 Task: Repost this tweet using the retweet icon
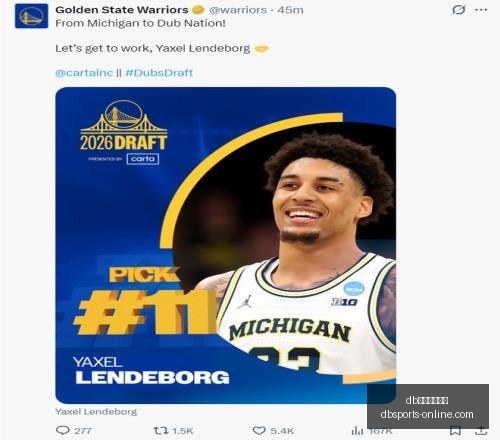tap(161, 431)
